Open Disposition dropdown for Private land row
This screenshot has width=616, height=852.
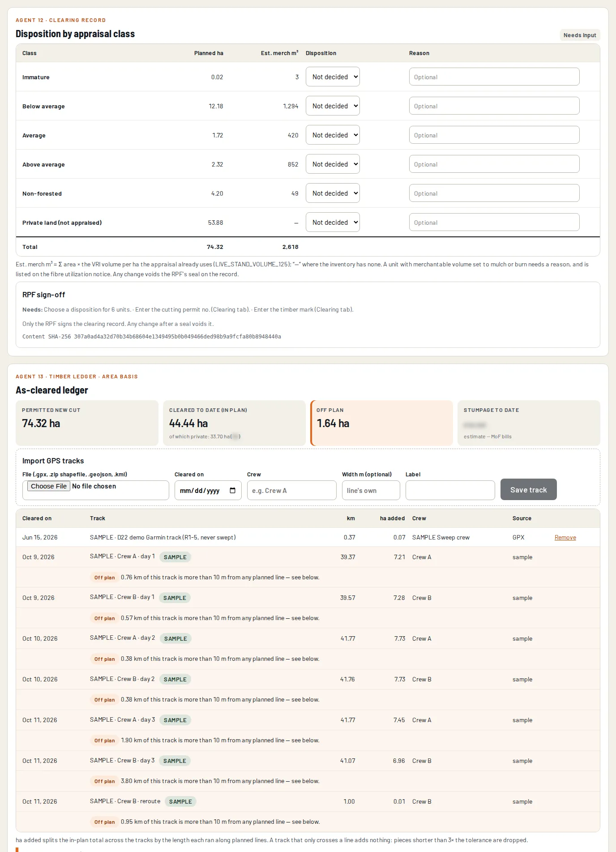tap(333, 222)
